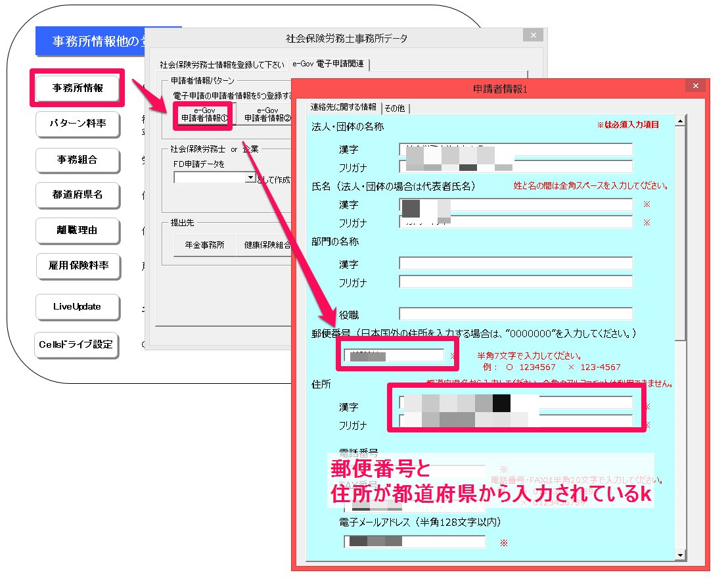The height and width of the screenshot is (583, 728).
Task: Select the 連絡先に関する情報 tab
Action: tap(344, 107)
